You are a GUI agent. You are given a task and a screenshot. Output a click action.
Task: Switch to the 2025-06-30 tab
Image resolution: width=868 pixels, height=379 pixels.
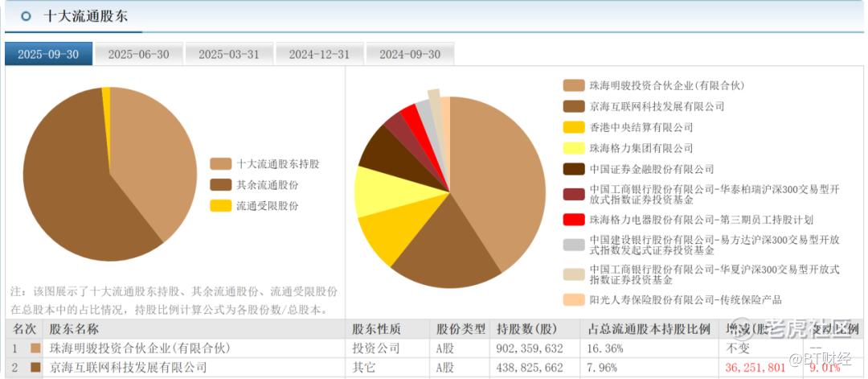[139, 54]
